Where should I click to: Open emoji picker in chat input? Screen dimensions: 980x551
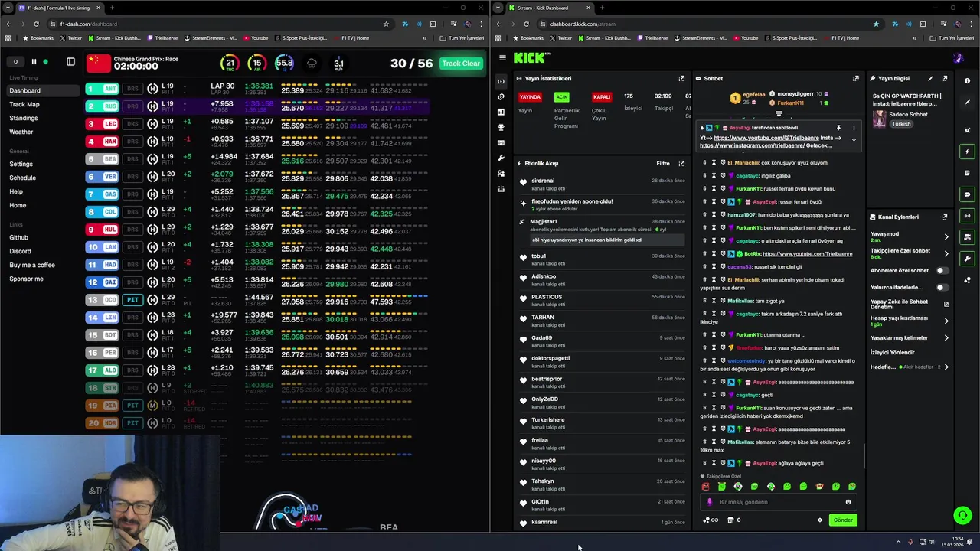(x=848, y=502)
